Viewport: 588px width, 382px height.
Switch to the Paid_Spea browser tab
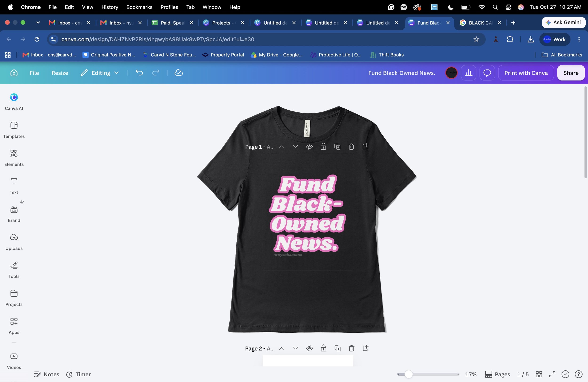[x=172, y=23]
